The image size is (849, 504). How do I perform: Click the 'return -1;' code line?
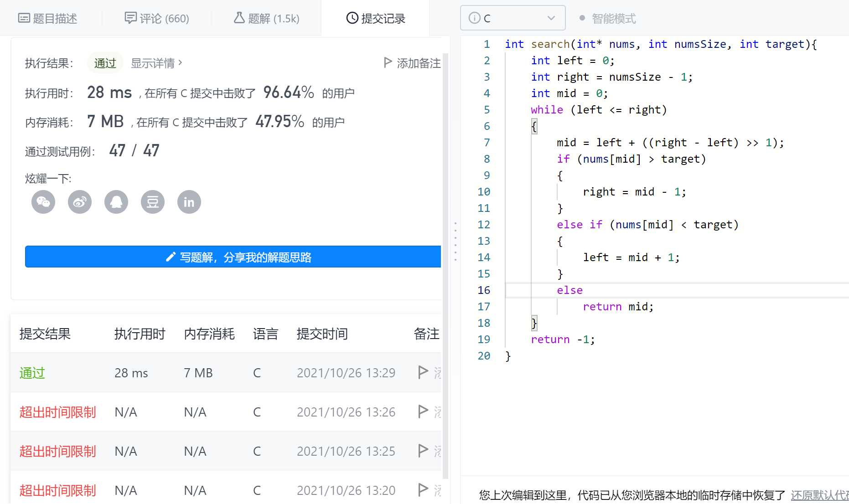563,339
